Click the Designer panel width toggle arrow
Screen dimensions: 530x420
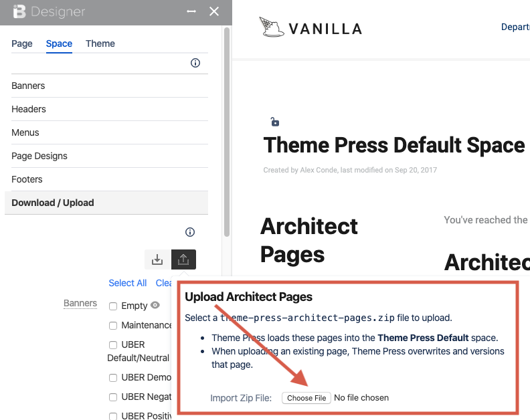coord(191,11)
